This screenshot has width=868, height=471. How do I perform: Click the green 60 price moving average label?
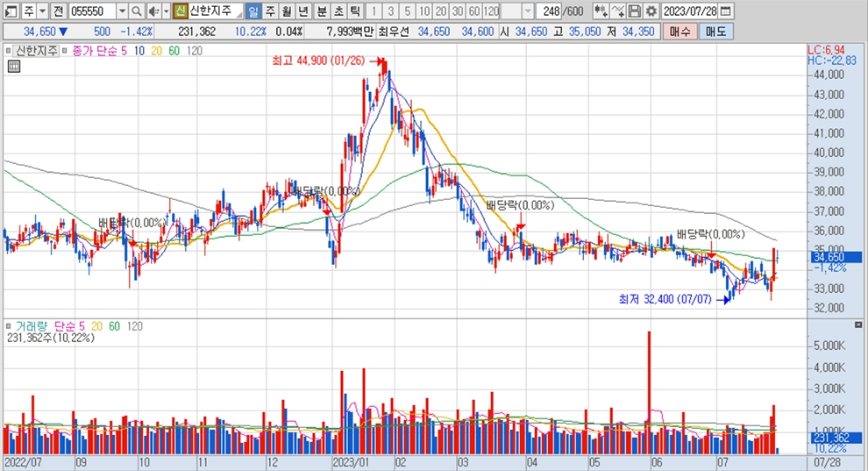[x=174, y=51]
